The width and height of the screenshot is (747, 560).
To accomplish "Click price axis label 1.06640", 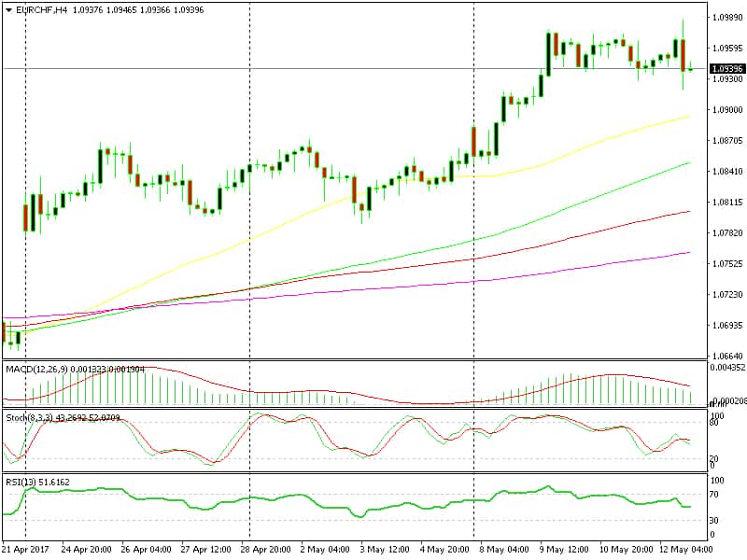I will [727, 356].
